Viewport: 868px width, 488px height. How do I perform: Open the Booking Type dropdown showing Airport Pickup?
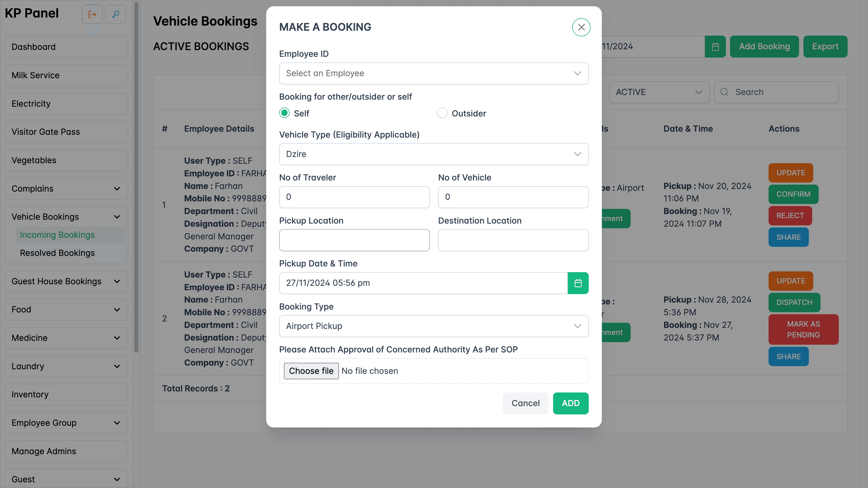pos(434,326)
